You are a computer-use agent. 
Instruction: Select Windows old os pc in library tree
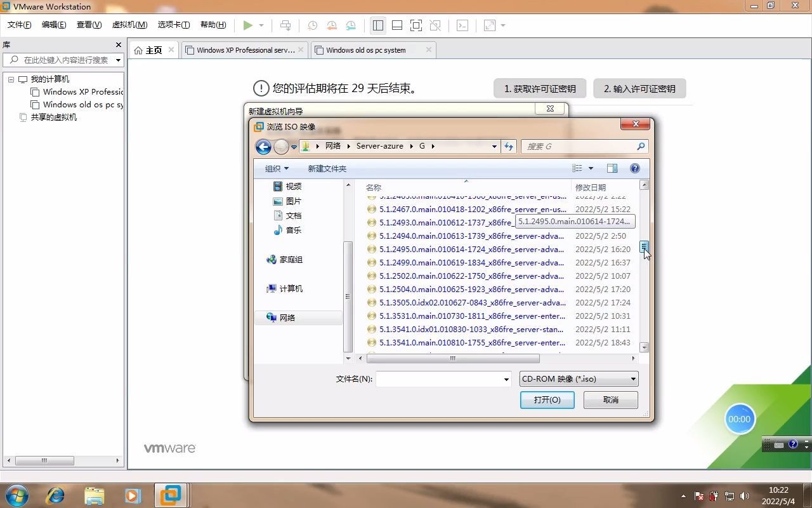tap(77, 105)
